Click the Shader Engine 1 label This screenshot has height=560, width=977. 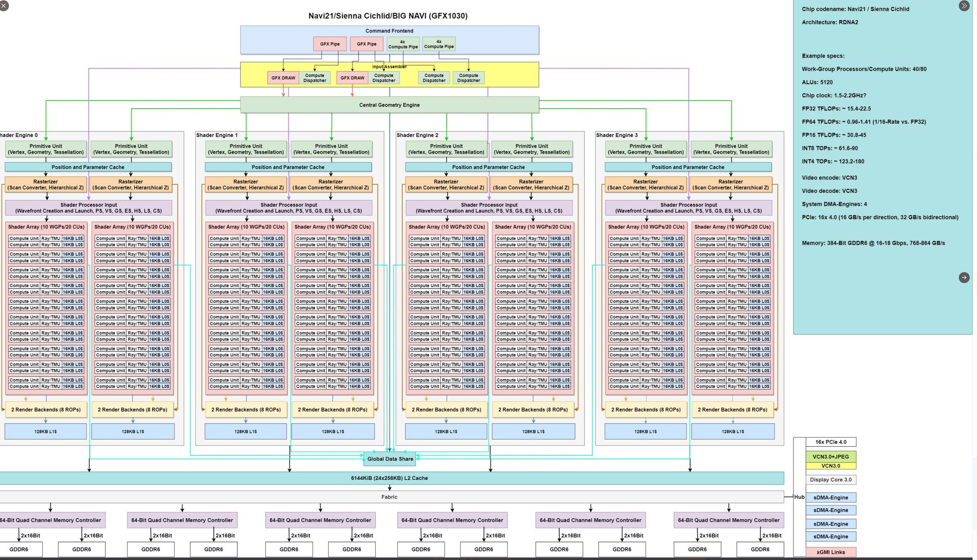(x=217, y=135)
